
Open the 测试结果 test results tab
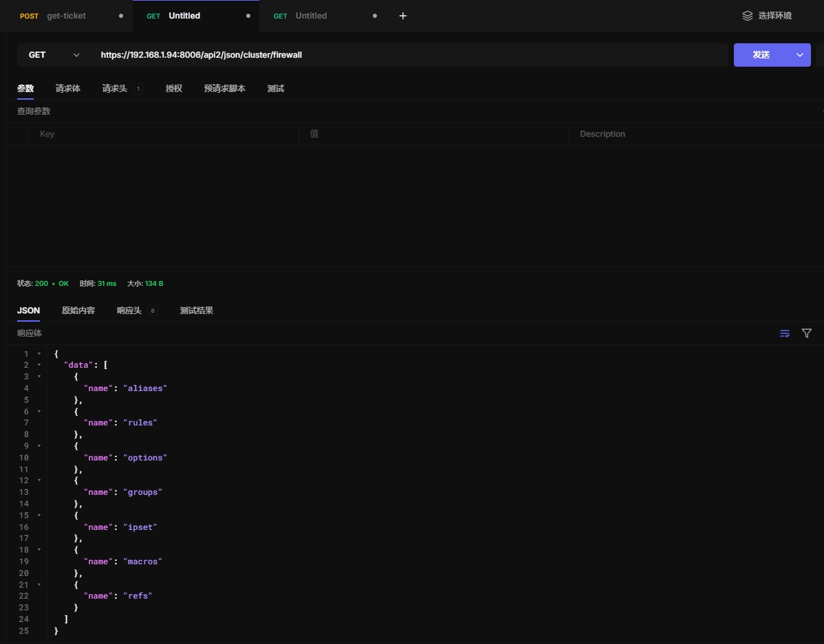tap(197, 311)
